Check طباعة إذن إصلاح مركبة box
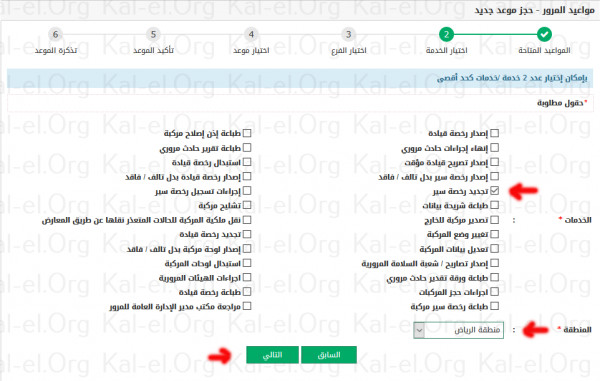The width and height of the screenshot is (600, 381). (x=247, y=133)
